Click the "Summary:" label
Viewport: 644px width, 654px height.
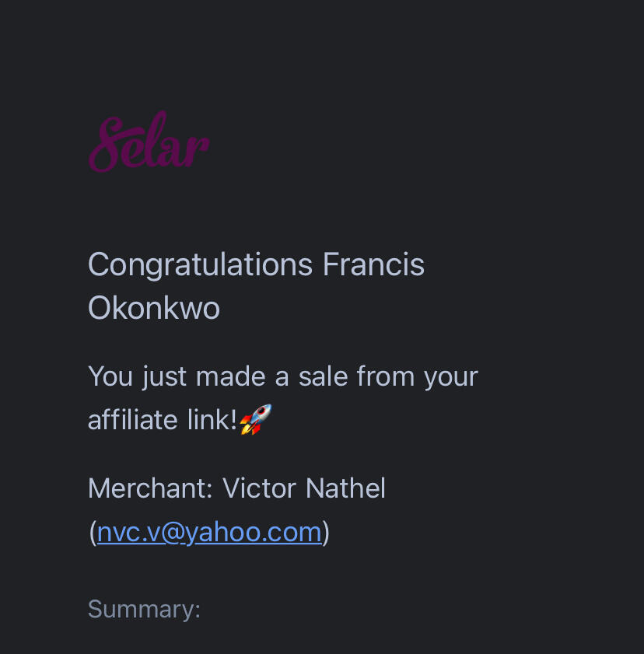click(144, 609)
